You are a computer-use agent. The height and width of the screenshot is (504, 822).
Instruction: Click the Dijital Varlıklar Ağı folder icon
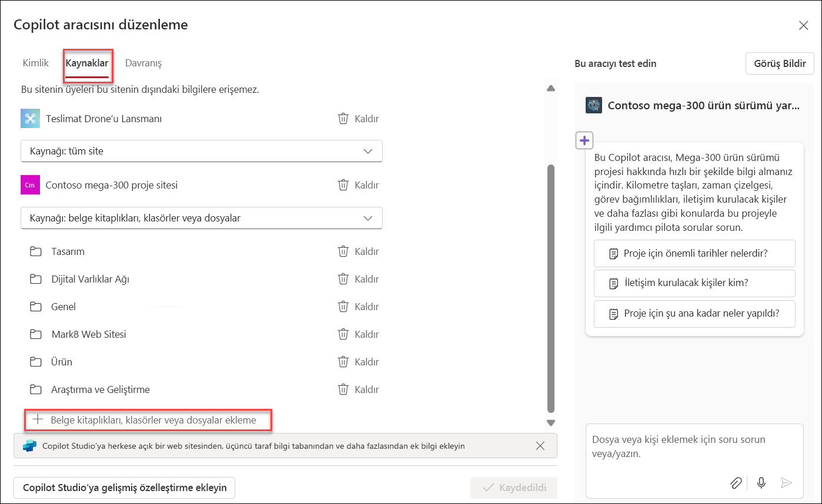[x=36, y=279]
